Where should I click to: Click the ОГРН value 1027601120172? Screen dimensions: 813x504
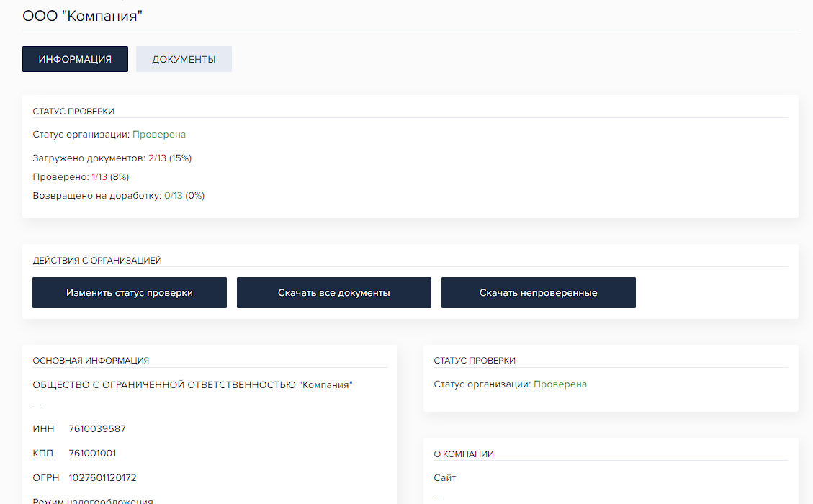tap(102, 477)
